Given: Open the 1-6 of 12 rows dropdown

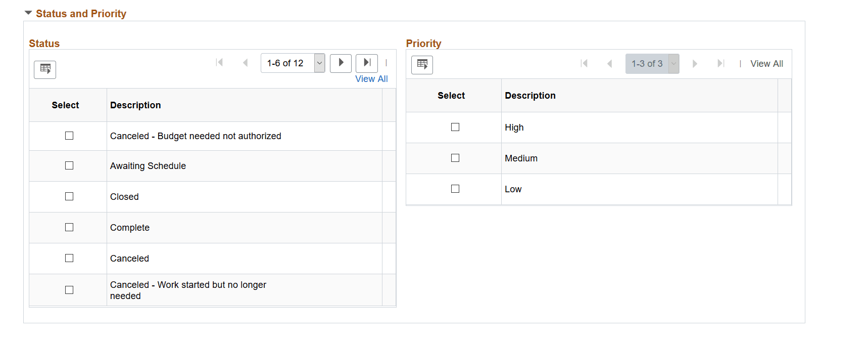Looking at the screenshot, I should [x=293, y=63].
